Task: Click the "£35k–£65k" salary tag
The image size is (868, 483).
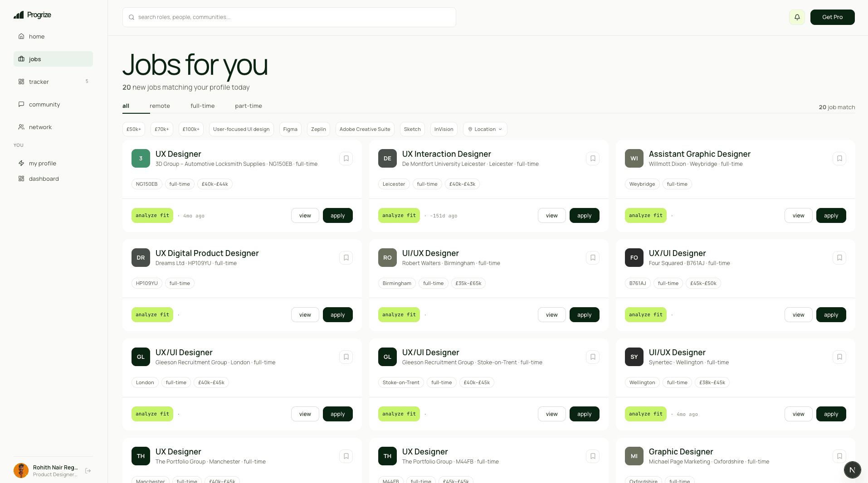Action: (x=468, y=283)
